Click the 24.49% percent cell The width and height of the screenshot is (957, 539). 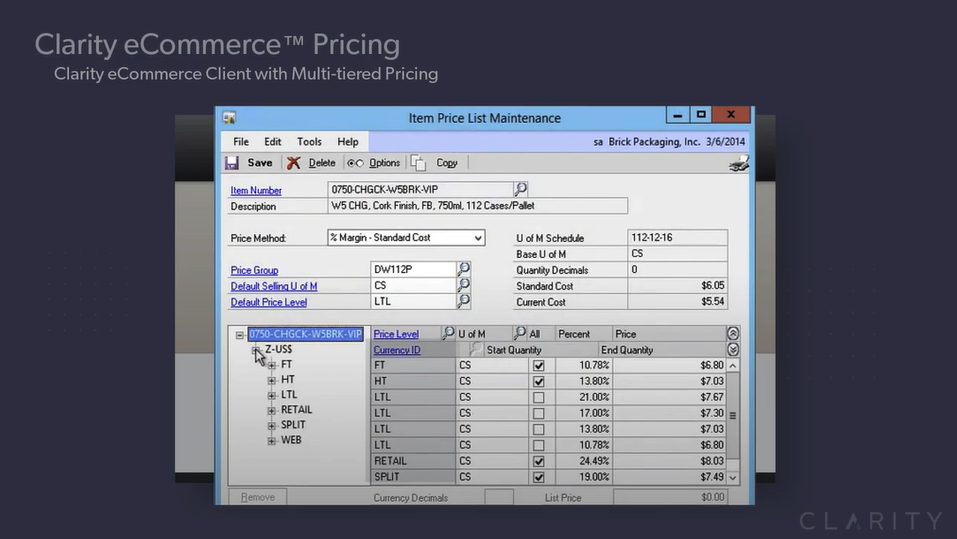click(583, 461)
